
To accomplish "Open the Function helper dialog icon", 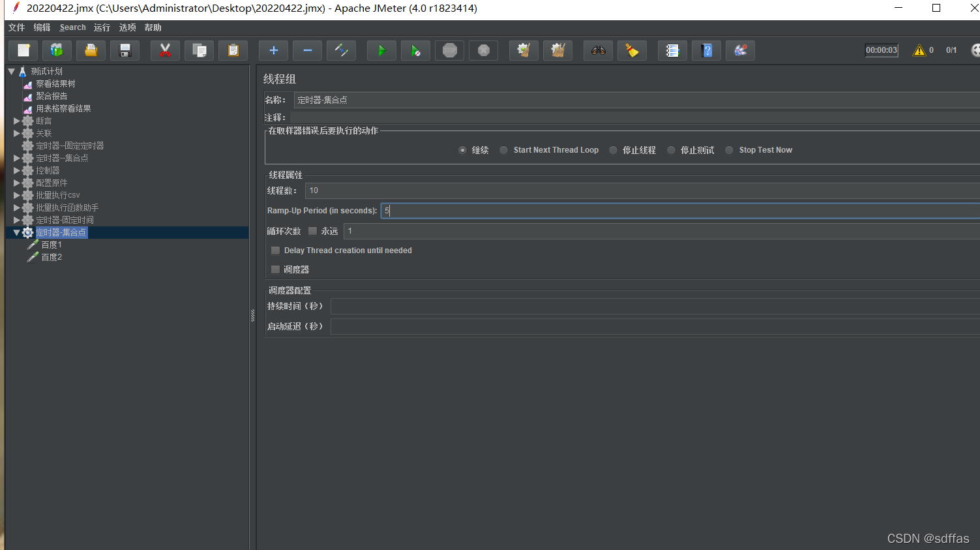I will coord(673,50).
